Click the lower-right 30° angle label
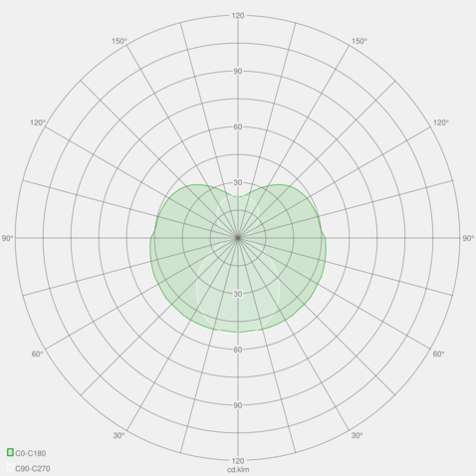The image size is (476, 476). pyautogui.click(x=357, y=435)
